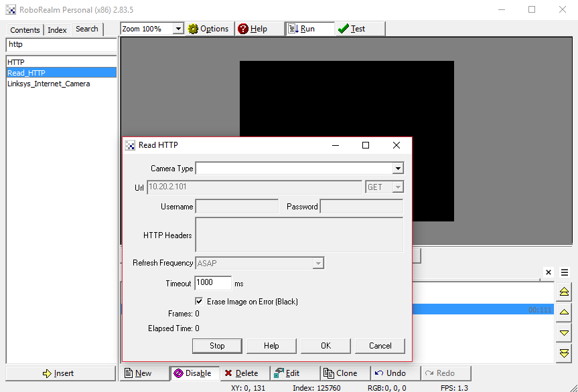Click the Stop button in dialog
This screenshot has height=392, width=578.
[x=217, y=346]
